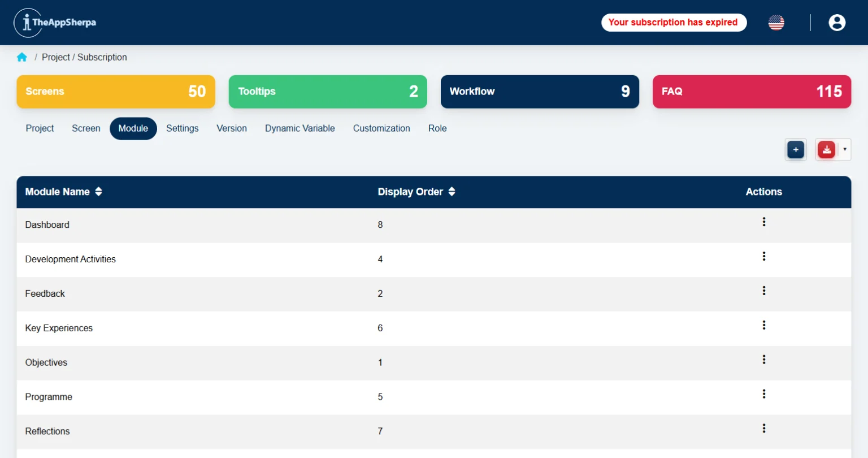The image size is (868, 458).
Task: Open the yellow Screens count card
Action: (116, 92)
